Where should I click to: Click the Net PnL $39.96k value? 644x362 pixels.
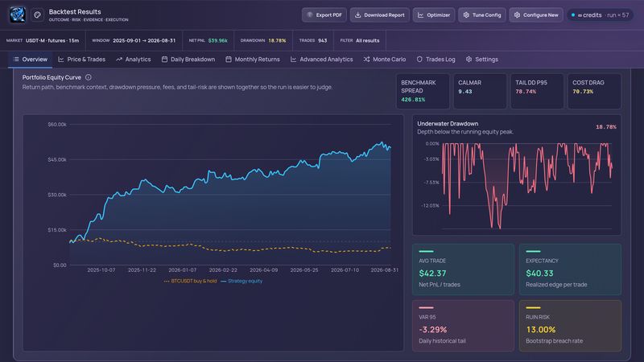click(217, 41)
